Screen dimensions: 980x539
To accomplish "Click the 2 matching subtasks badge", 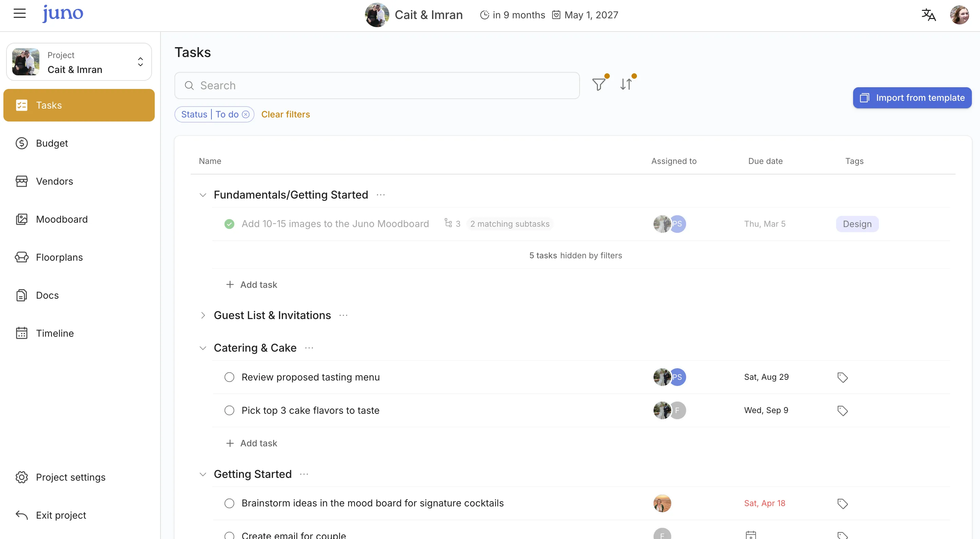I will point(510,224).
